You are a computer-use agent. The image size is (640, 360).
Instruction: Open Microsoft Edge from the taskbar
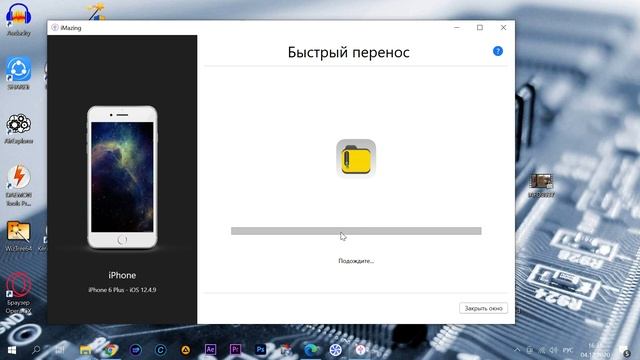click(x=311, y=350)
